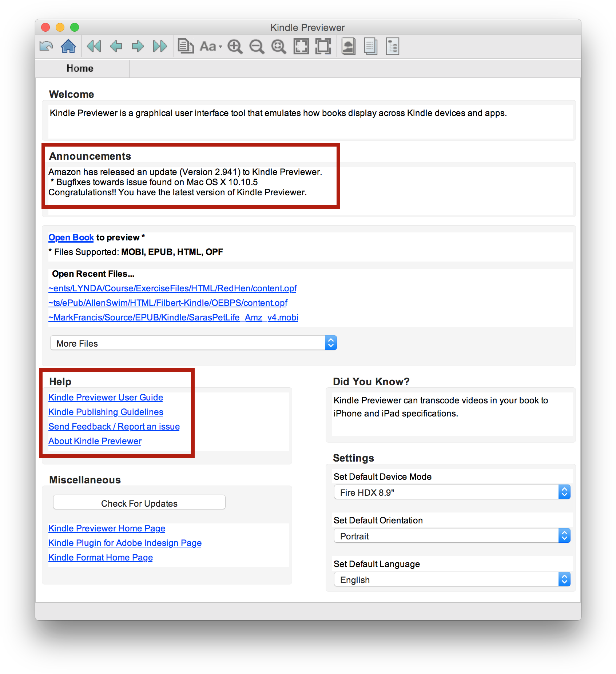Click the Open Book link
This screenshot has height=674, width=616.
click(71, 238)
